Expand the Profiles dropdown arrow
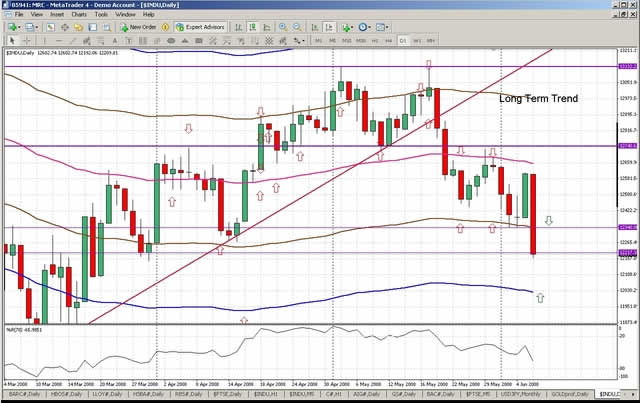 tap(37, 27)
